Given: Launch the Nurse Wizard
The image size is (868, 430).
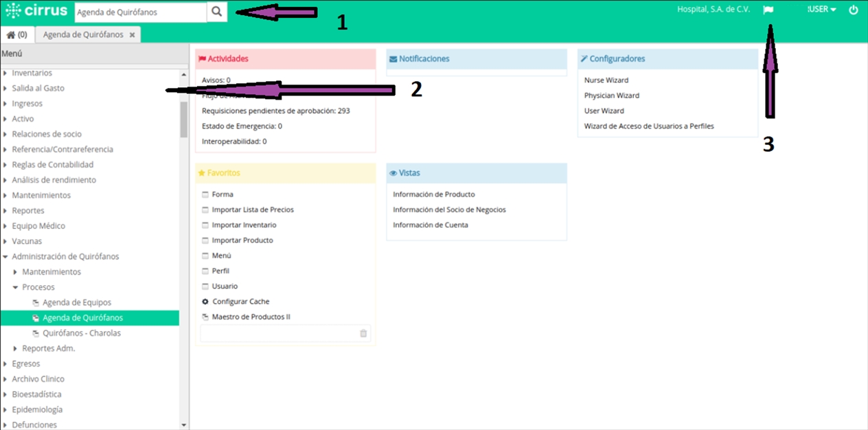Looking at the screenshot, I should coord(606,80).
